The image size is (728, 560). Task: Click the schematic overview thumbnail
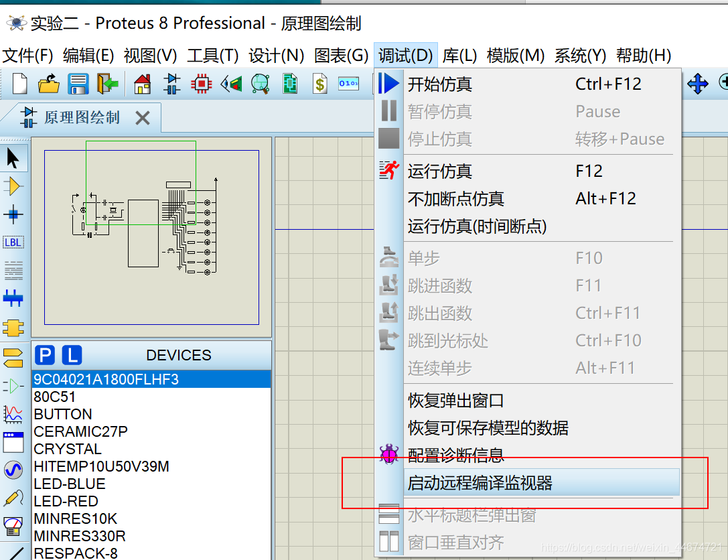pyautogui.click(x=151, y=237)
